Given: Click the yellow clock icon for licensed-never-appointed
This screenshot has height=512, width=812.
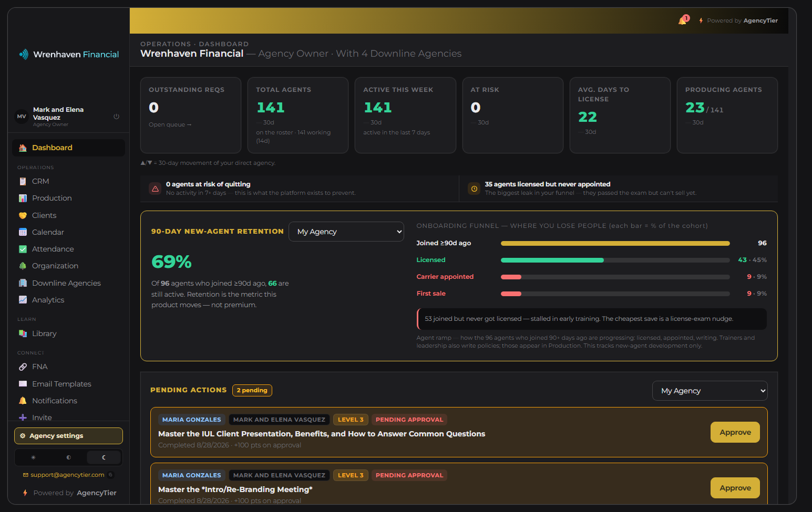Looking at the screenshot, I should 474,189.
